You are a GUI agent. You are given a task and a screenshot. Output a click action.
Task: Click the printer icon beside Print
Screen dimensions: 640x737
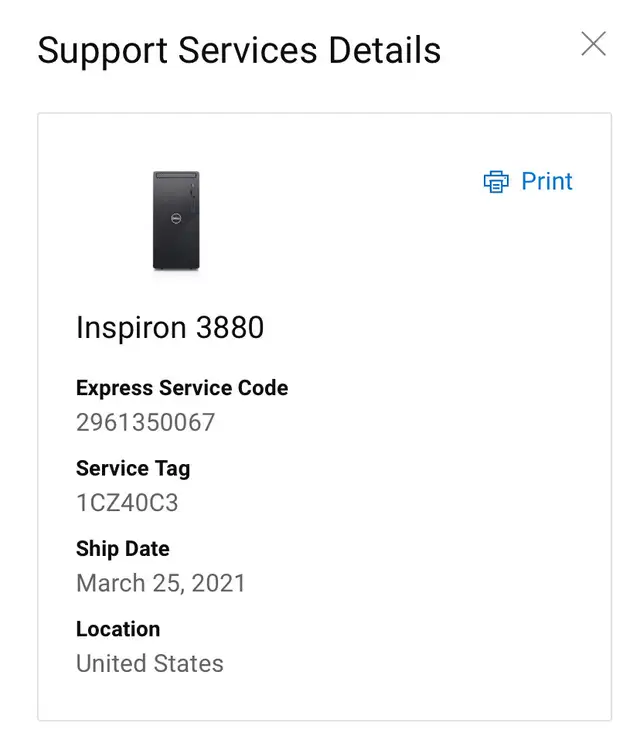496,181
